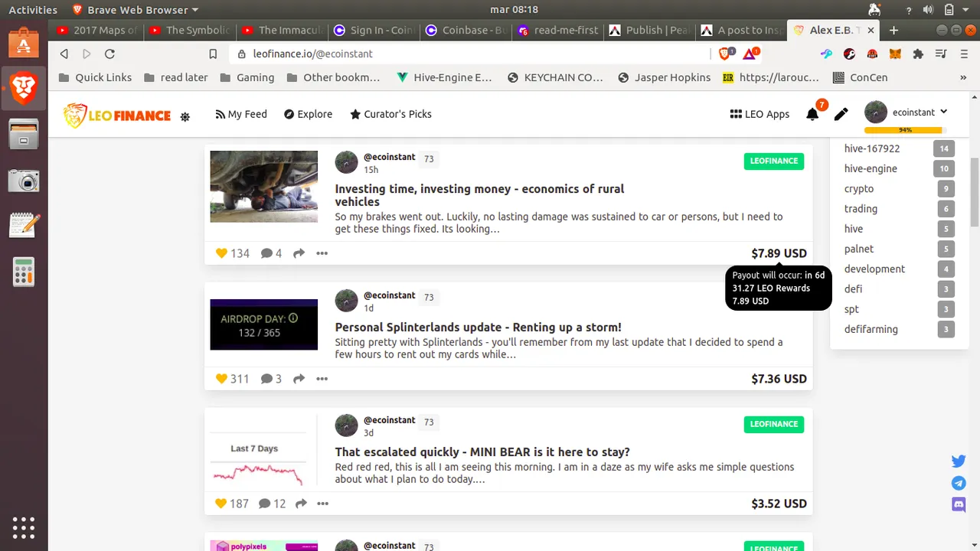Expand the ecoinstant account dropdown
The width and height of the screenshot is (980, 551).
(x=906, y=112)
